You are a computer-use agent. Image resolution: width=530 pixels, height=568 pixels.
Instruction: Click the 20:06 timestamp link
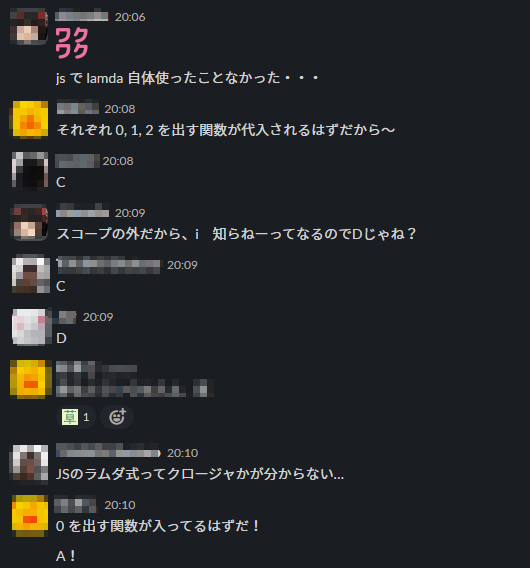click(130, 17)
